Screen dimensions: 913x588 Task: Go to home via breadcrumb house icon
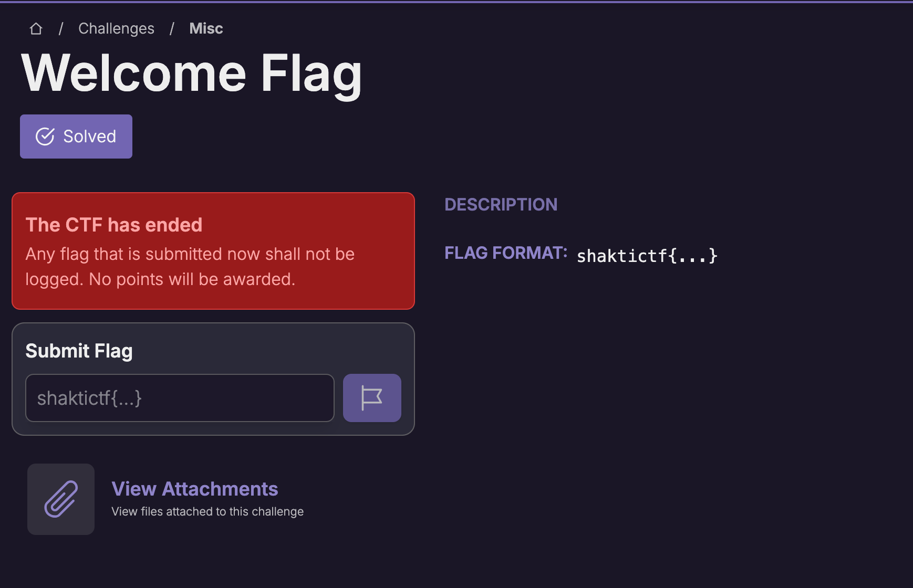pyautogui.click(x=36, y=28)
